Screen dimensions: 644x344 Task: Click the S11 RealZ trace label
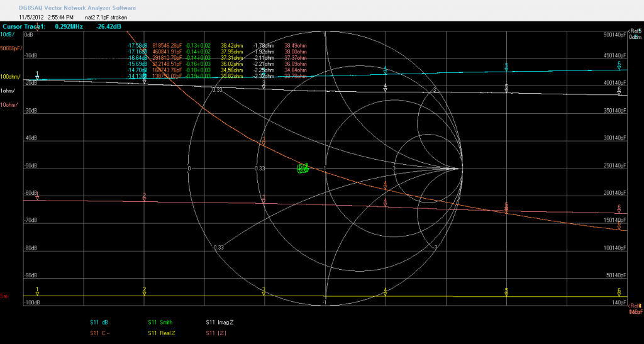[x=163, y=333]
